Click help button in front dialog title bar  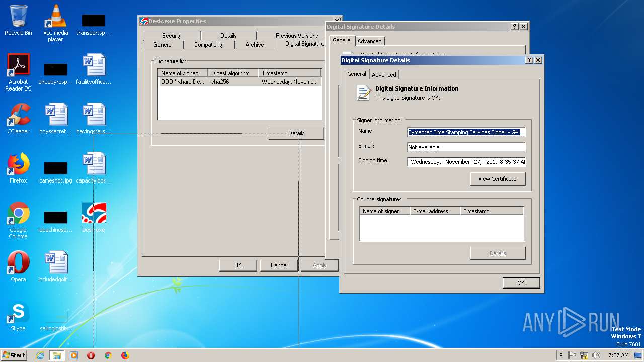point(529,60)
